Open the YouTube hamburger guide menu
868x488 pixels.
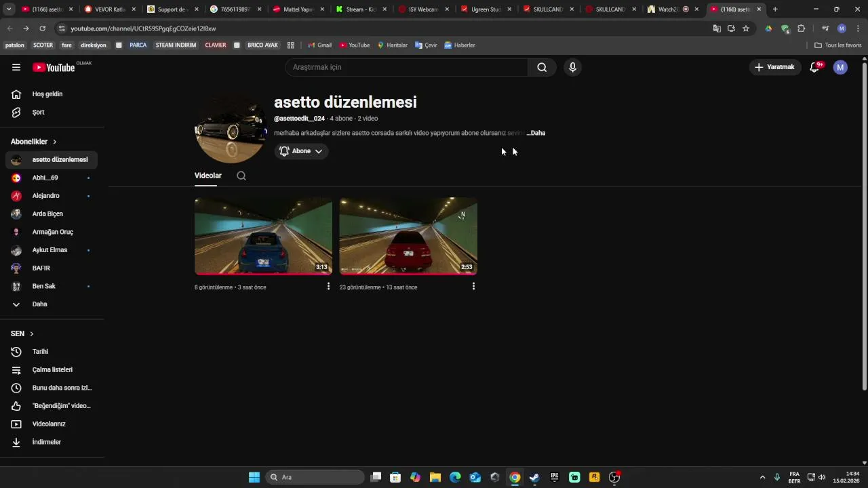(x=16, y=67)
